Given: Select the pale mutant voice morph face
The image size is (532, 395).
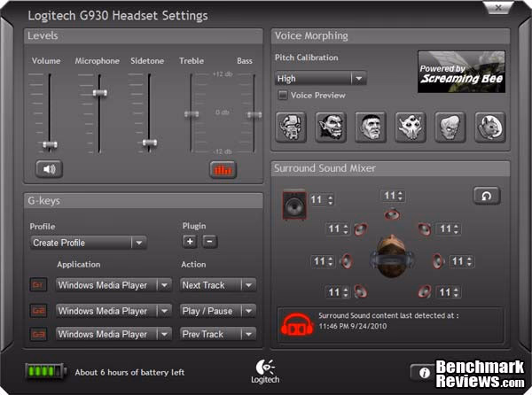Looking at the screenshot, I should 450,128.
